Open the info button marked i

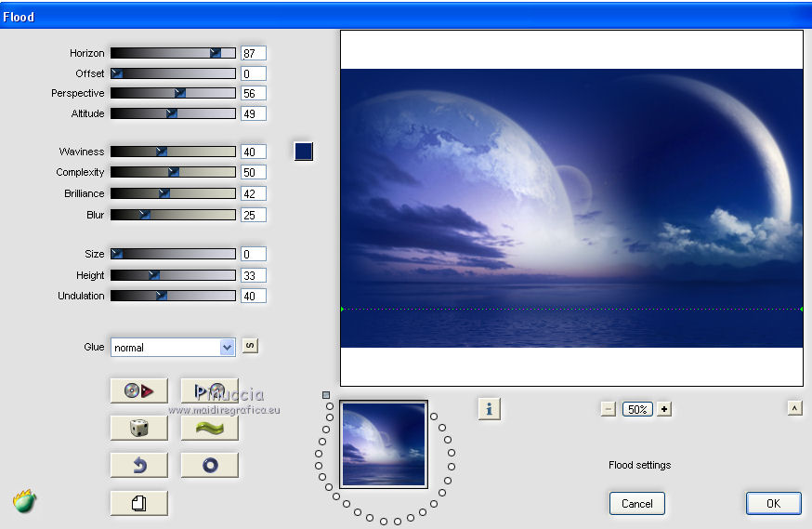pos(490,409)
